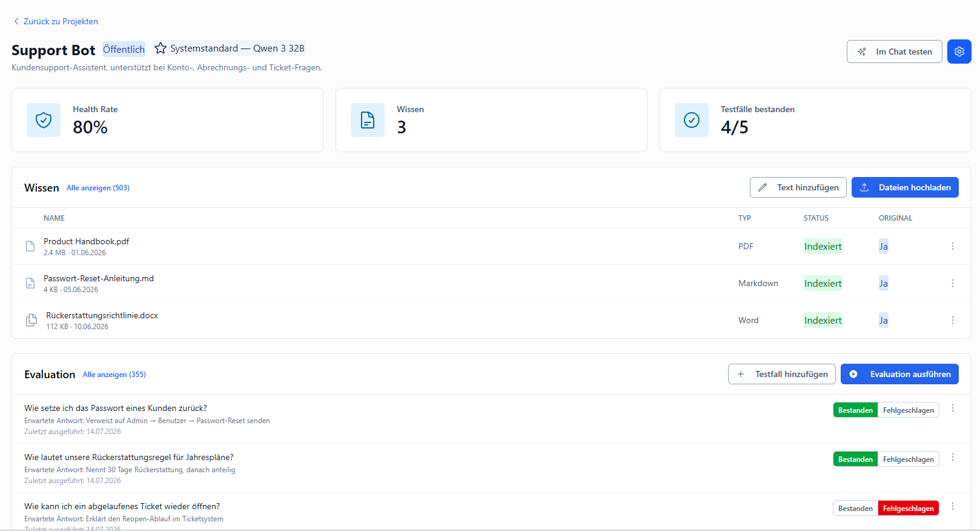Go back via Zurück zu Projekten

(x=56, y=21)
